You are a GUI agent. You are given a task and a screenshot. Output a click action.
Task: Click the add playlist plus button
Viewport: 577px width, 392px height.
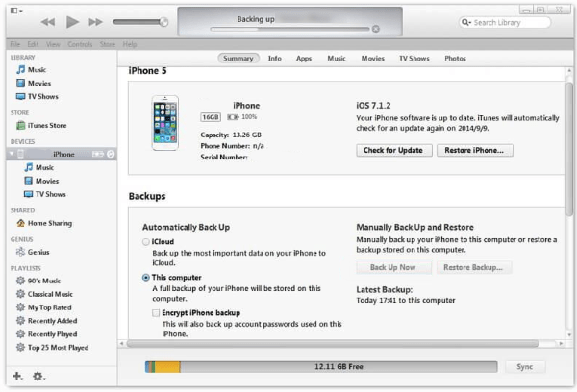[x=17, y=376]
